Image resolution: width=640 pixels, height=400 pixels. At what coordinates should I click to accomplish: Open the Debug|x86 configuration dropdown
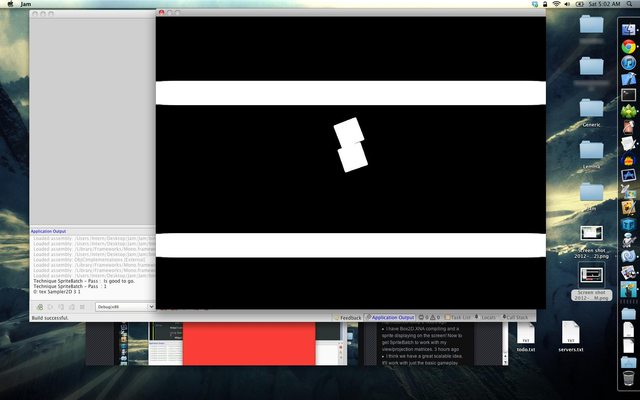(x=125, y=307)
